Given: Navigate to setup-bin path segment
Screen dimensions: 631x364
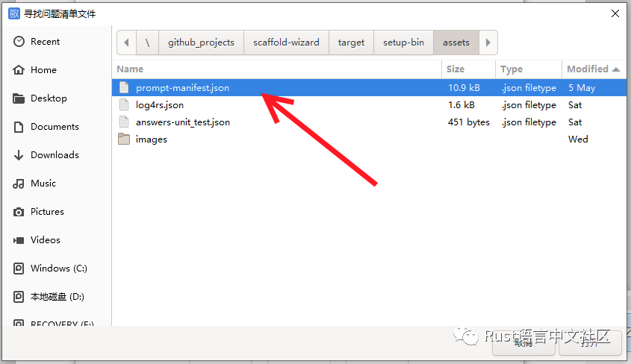Looking at the screenshot, I should [404, 43].
